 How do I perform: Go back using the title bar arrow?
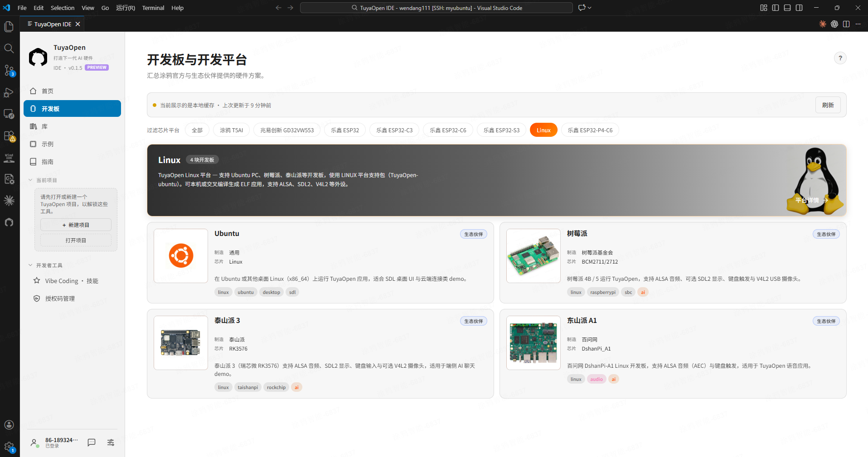pos(278,8)
